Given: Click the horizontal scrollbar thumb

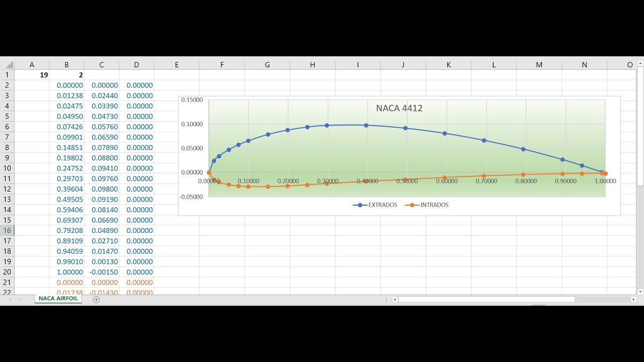Looking at the screenshot, I should pos(487,300).
